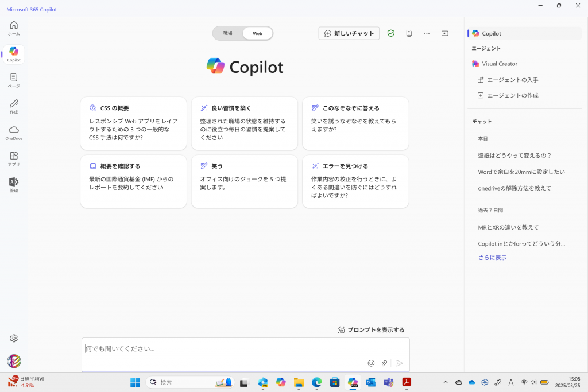Click the 何でも聞いてください input field
Screen dimensions: 588x392
tap(246, 355)
